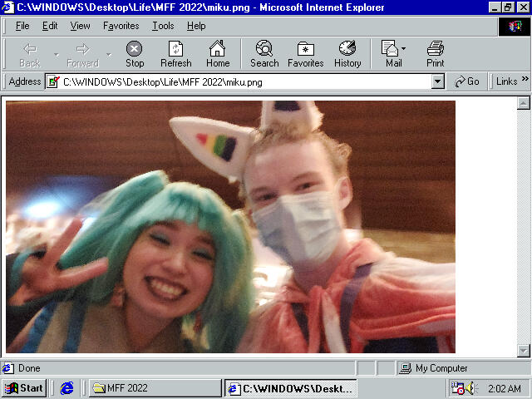Open the Windows Start button
Viewport: 532px width, 399px height.
click(x=24, y=388)
